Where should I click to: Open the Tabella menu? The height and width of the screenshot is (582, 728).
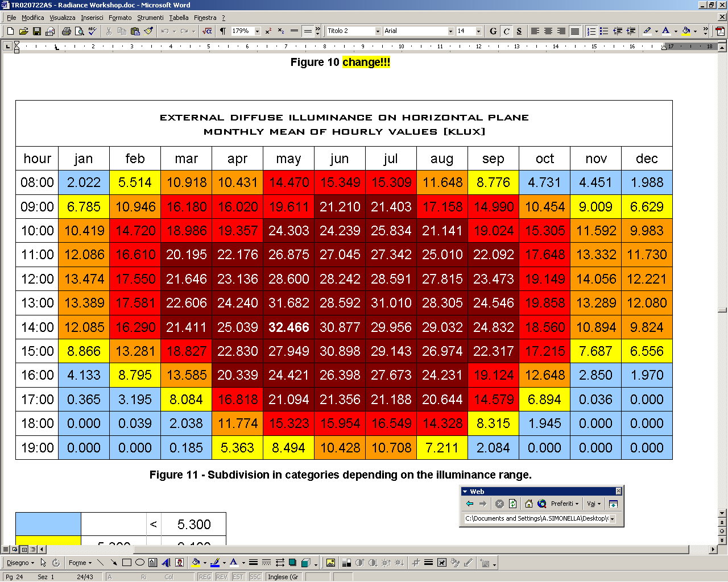(x=179, y=18)
